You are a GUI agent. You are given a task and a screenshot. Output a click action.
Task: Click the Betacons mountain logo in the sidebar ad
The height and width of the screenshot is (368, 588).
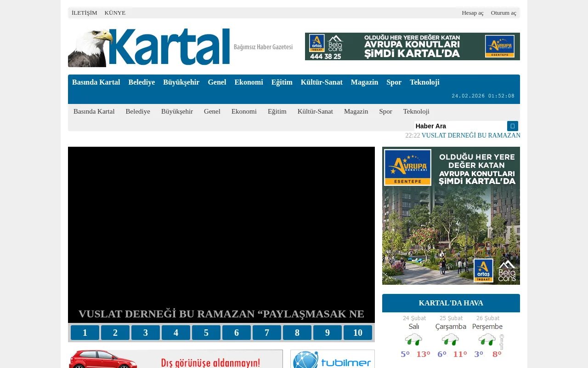[507, 270]
